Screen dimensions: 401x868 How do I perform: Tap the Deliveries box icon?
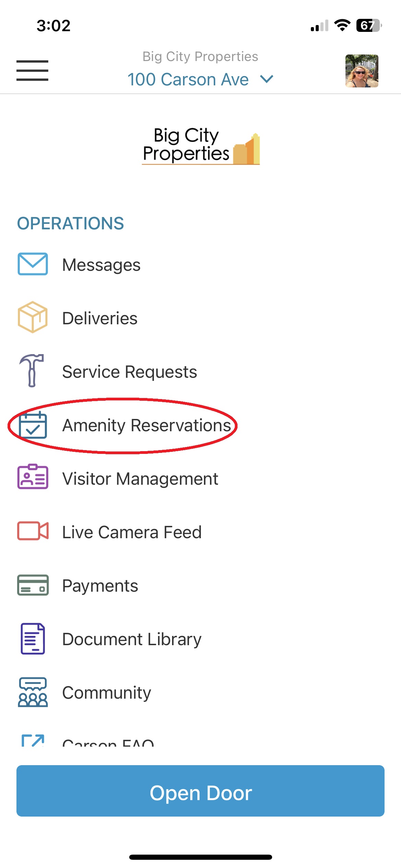tap(33, 317)
